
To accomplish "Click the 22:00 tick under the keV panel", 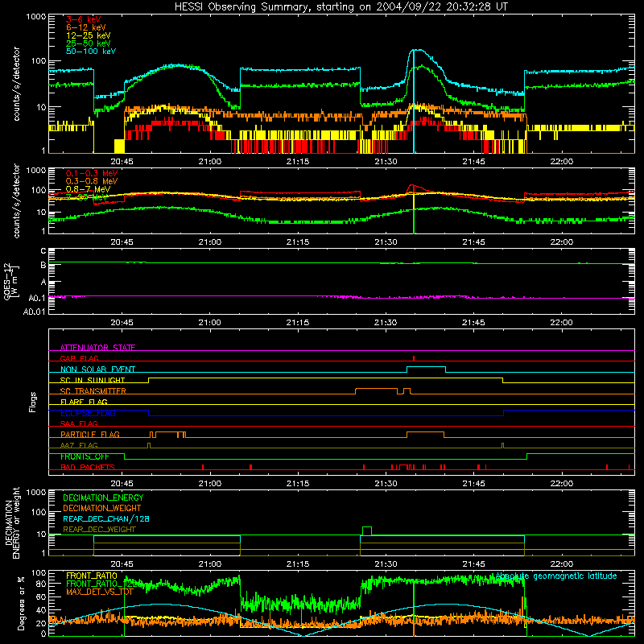I will pyautogui.click(x=561, y=162).
